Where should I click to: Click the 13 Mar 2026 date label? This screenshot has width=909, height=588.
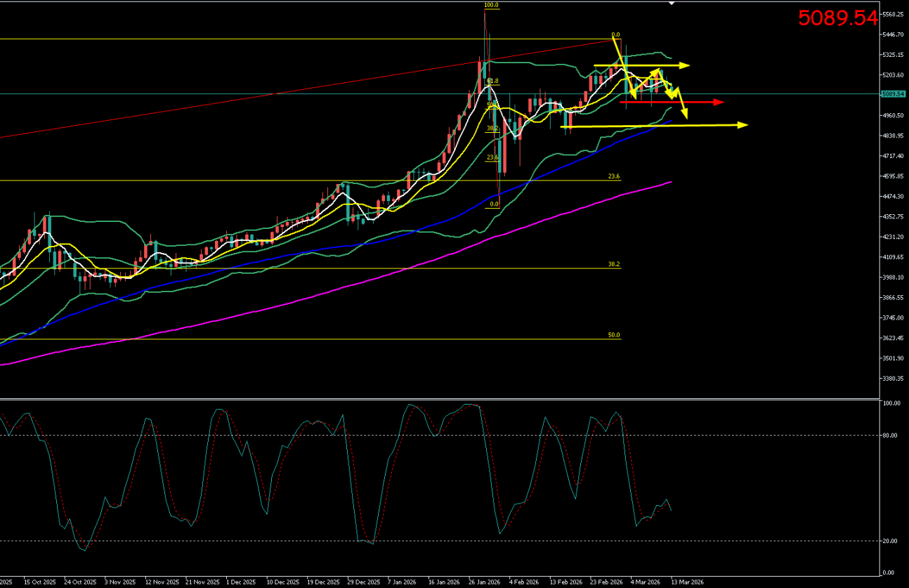click(x=688, y=582)
